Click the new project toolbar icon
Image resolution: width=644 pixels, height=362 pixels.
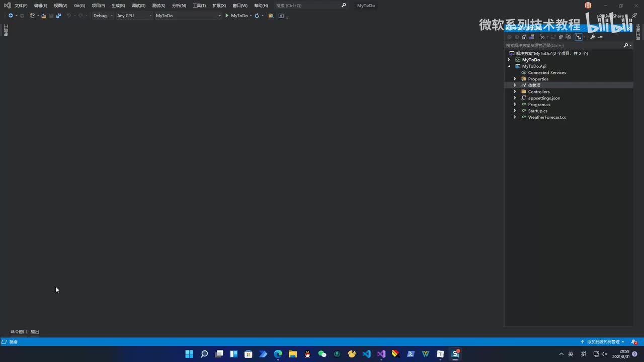[32, 16]
